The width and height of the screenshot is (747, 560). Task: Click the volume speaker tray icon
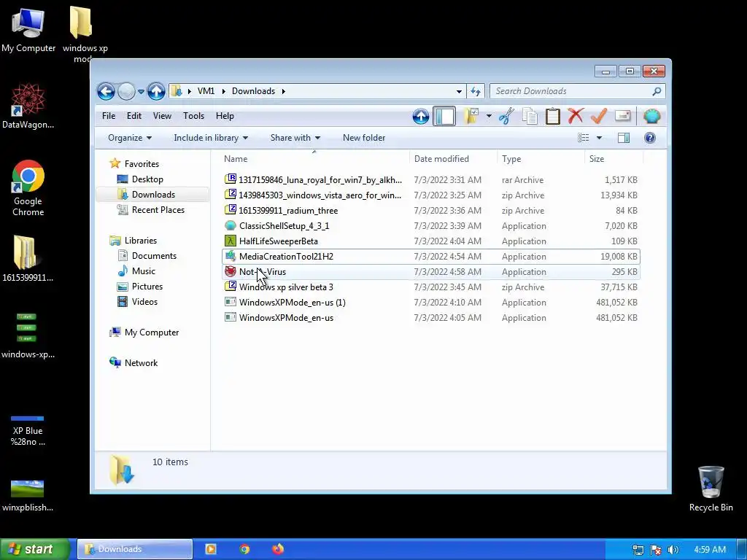click(x=673, y=550)
